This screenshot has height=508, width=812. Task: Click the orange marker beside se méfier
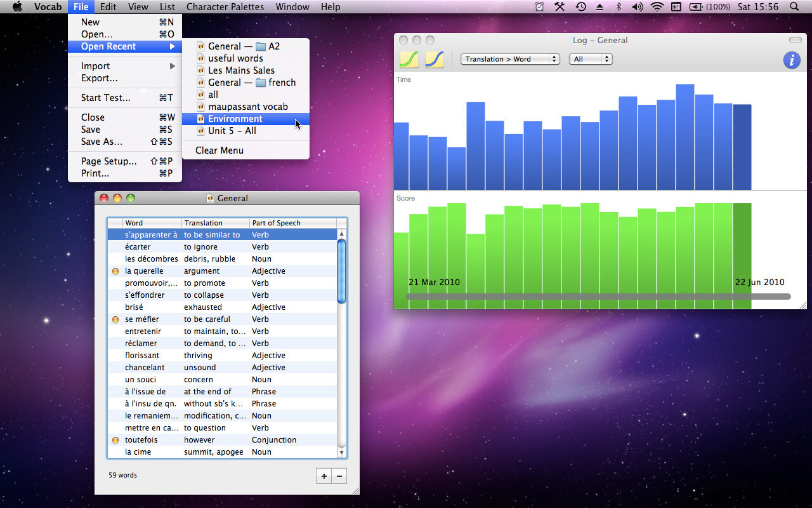[115, 319]
